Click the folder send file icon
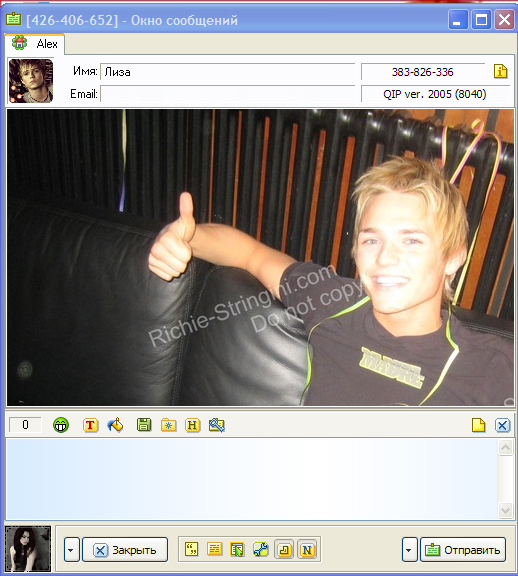Viewport: 518px width, 576px height. point(169,425)
